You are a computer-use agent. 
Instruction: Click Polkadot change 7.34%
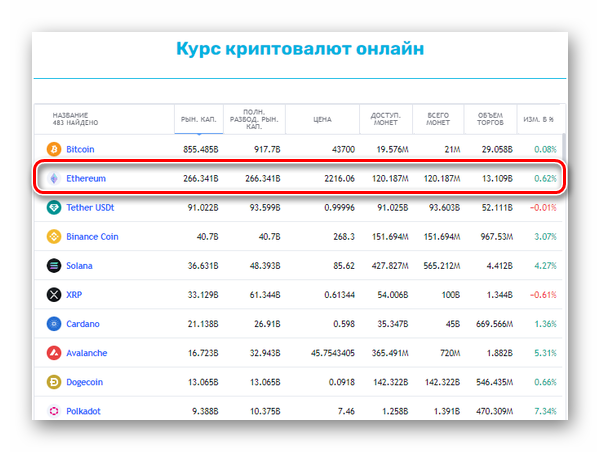(x=545, y=411)
